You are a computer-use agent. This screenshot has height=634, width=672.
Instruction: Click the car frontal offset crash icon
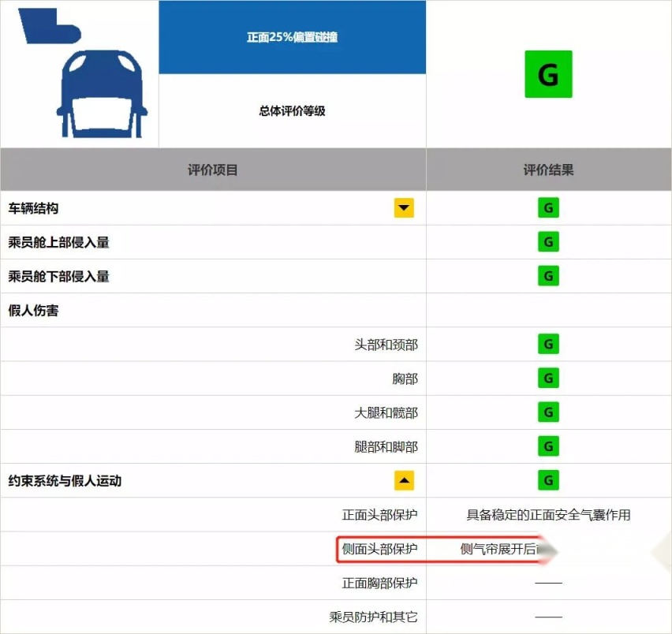click(82, 73)
